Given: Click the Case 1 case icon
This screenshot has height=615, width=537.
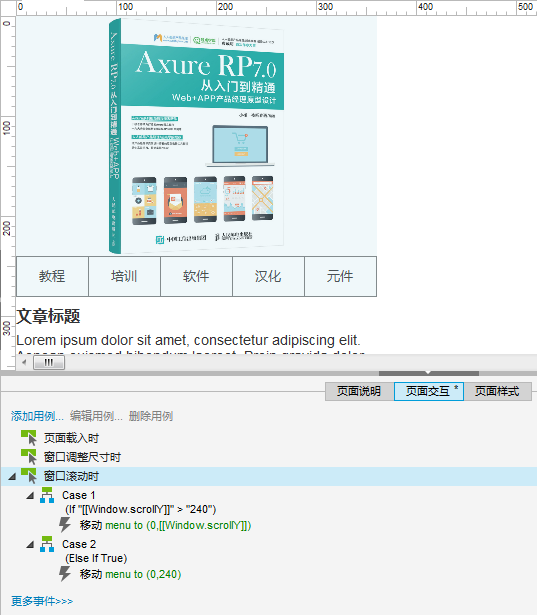Looking at the screenshot, I should 47,495.
